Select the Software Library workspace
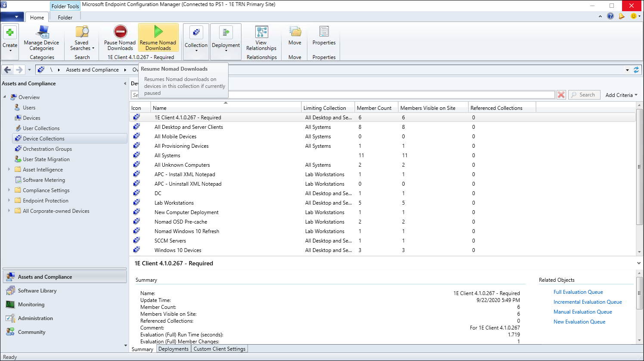Image resolution: width=644 pixels, height=361 pixels. pyautogui.click(x=37, y=291)
